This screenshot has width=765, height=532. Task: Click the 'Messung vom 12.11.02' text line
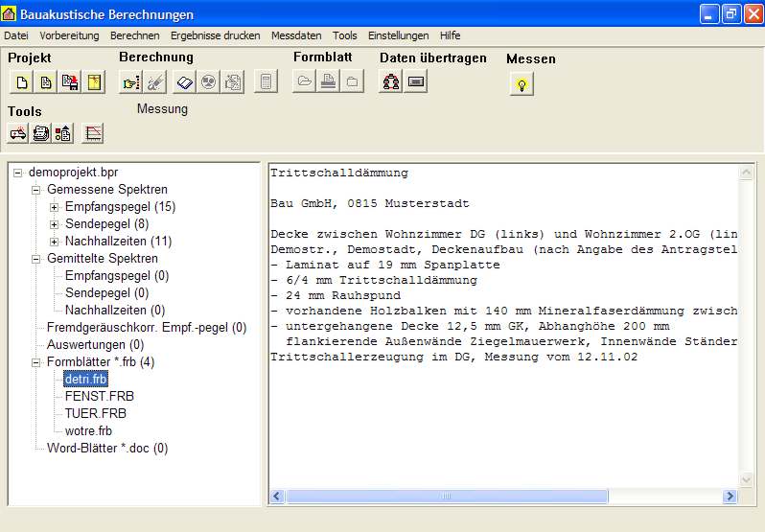pos(561,357)
